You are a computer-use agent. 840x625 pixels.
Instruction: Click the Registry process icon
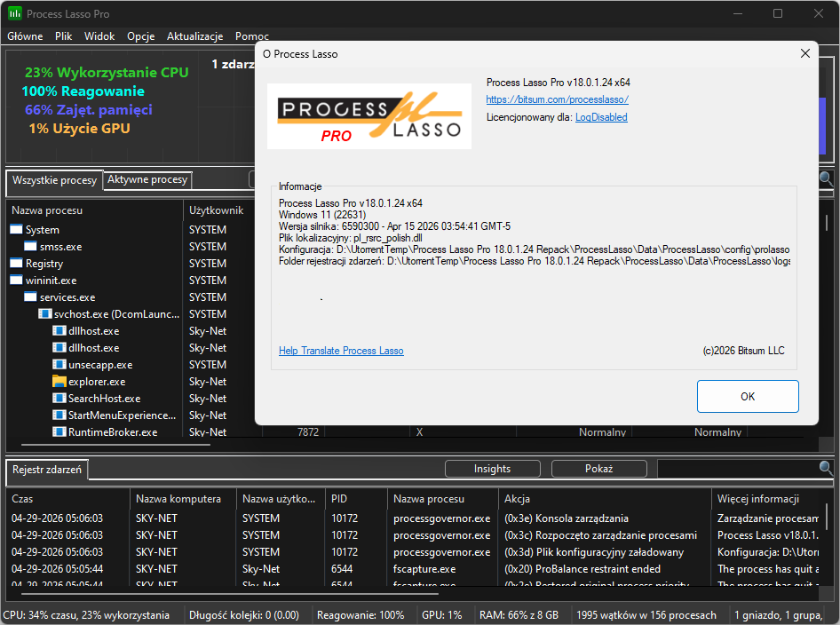[x=17, y=263]
